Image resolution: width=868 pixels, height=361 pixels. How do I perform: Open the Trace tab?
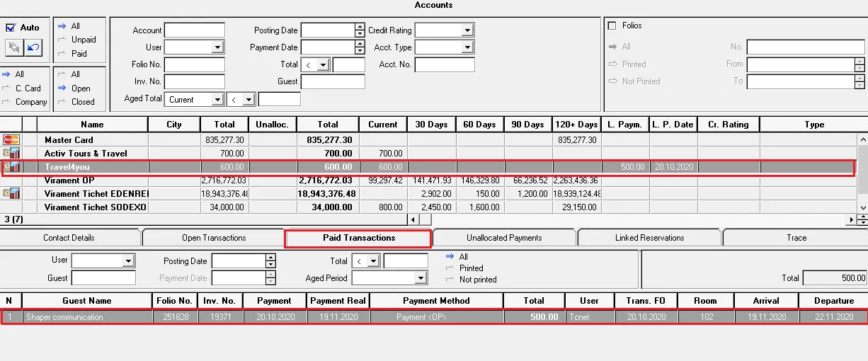point(796,238)
